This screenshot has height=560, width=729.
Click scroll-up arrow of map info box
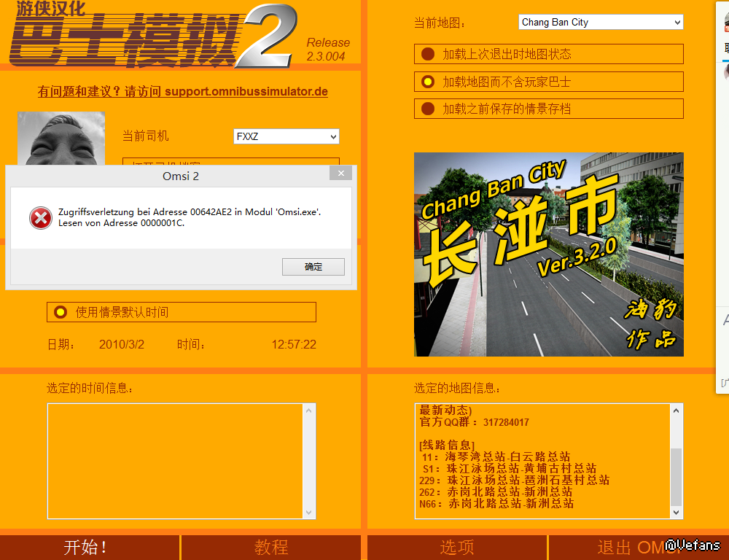677,411
